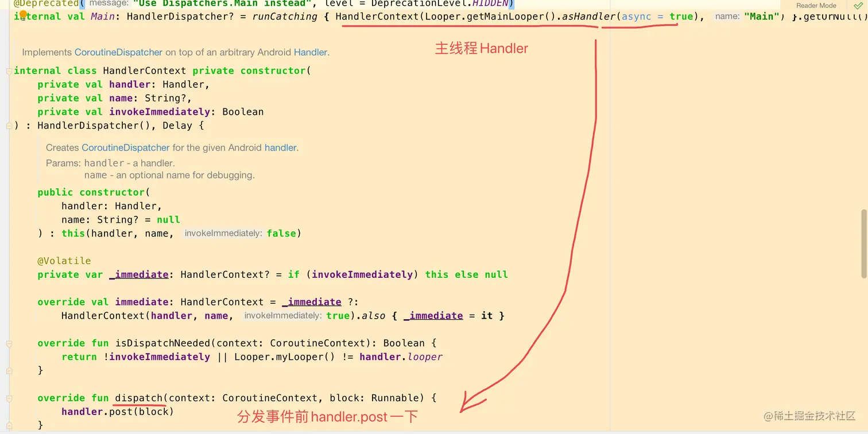Click 'HandlerDispatcher()' supertype text
868x434 pixels.
coord(94,126)
